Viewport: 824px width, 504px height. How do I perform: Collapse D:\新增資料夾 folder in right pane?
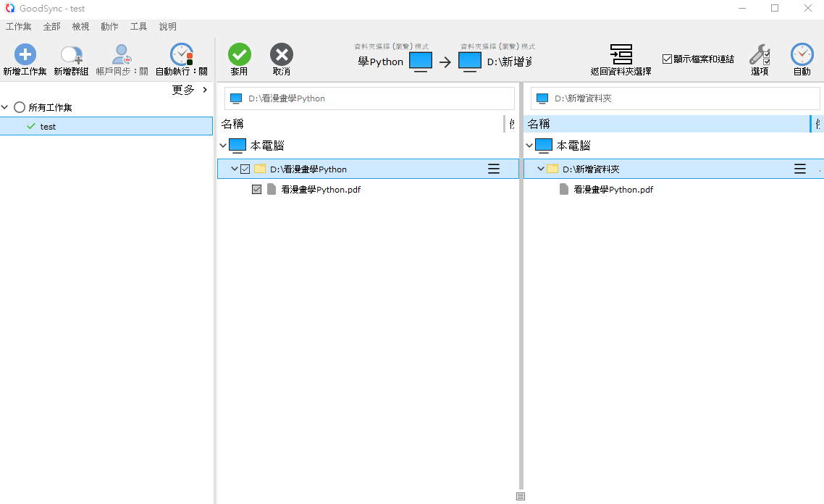click(x=540, y=169)
